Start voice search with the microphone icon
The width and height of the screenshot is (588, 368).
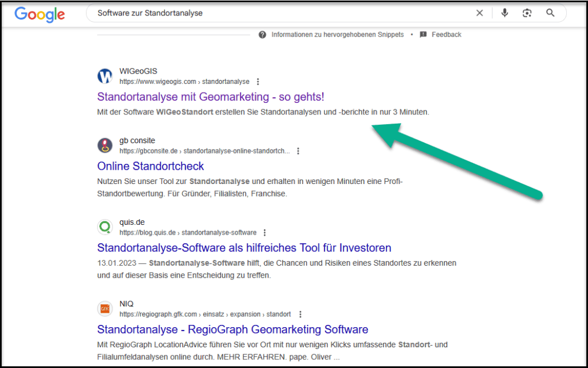point(504,13)
